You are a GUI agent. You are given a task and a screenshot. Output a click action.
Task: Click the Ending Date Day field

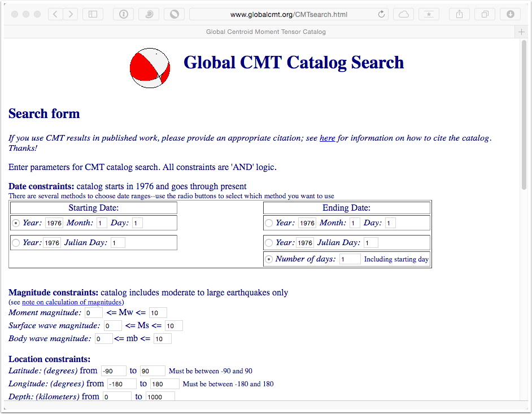point(390,223)
